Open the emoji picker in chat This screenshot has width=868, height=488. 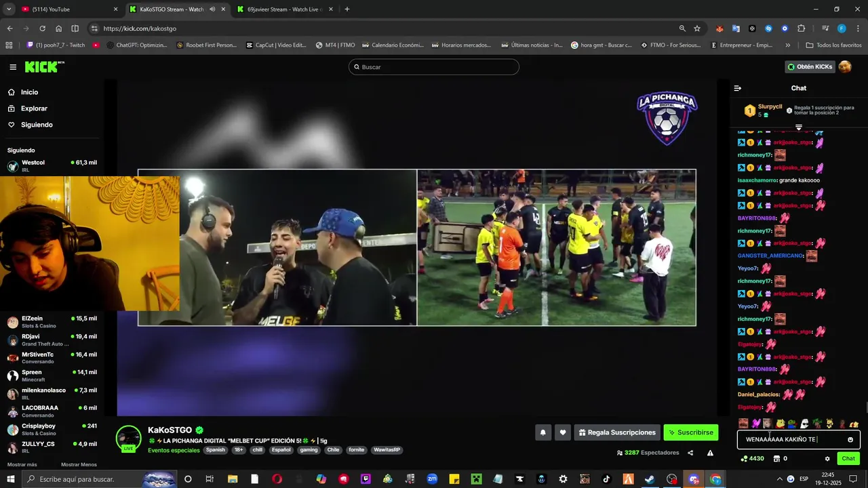pos(850,439)
